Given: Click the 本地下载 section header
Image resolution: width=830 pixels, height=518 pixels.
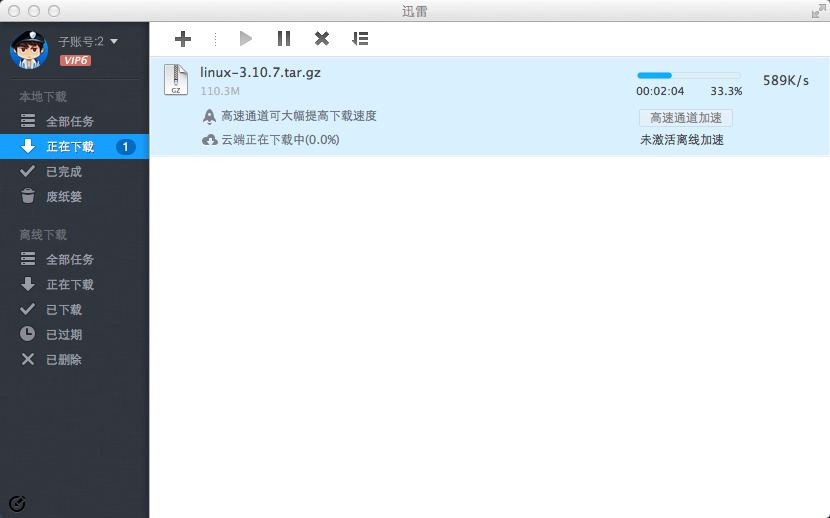Looking at the screenshot, I should (x=43, y=97).
